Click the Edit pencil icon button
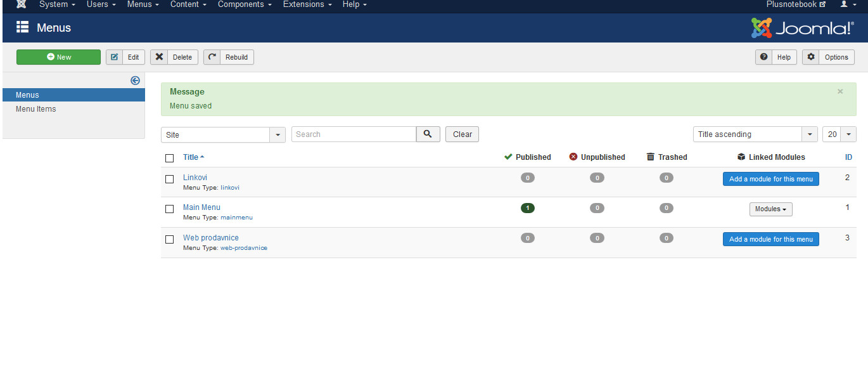868x392 pixels. (x=115, y=57)
